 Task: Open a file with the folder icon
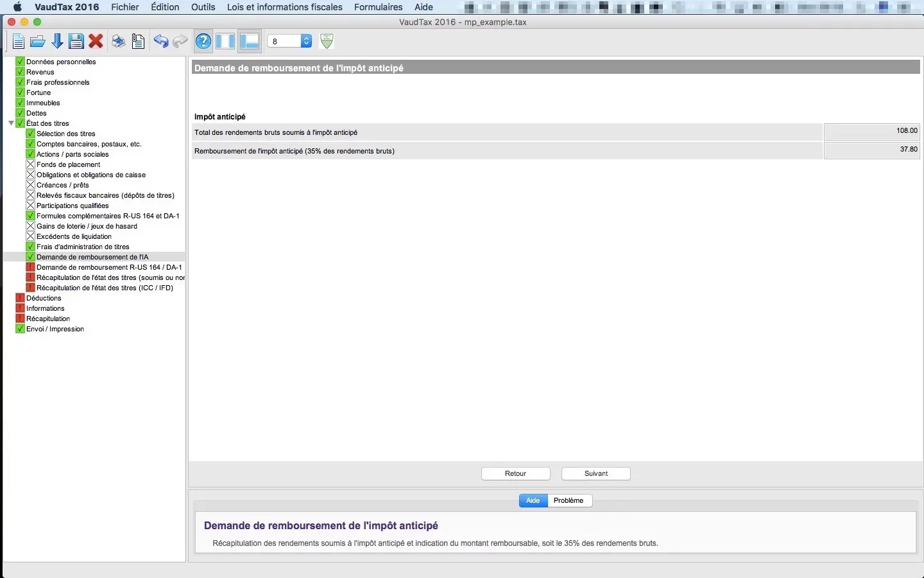[38, 42]
